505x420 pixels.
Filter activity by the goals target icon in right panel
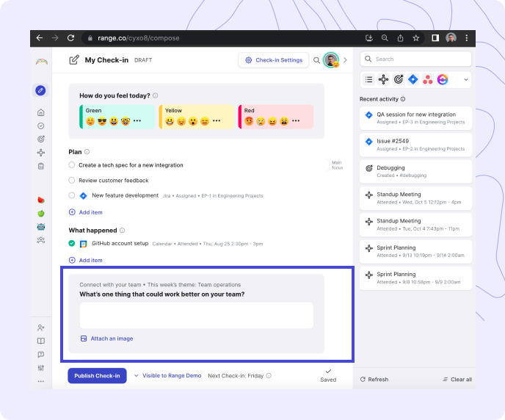click(399, 79)
